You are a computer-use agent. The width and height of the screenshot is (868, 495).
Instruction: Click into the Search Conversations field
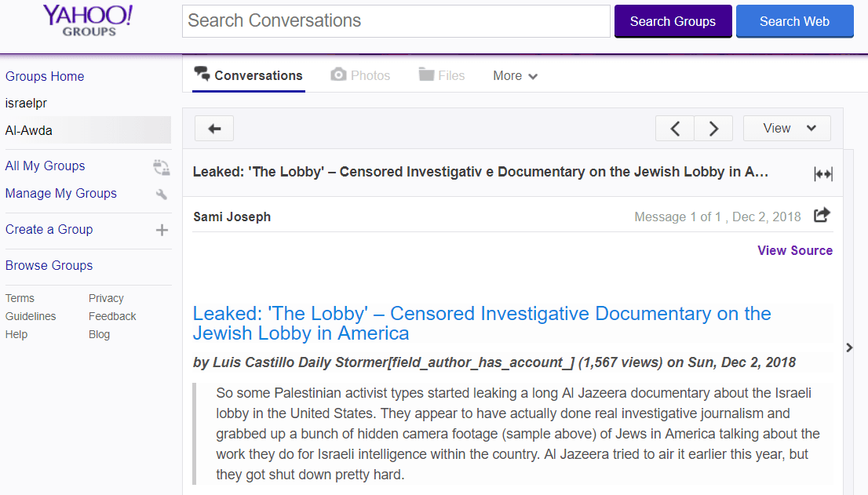[396, 21]
